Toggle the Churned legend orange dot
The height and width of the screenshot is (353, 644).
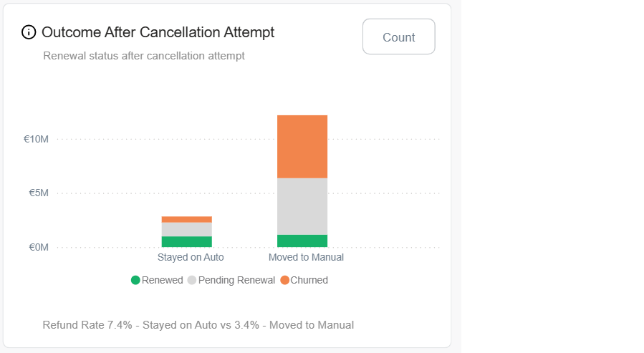[284, 280]
